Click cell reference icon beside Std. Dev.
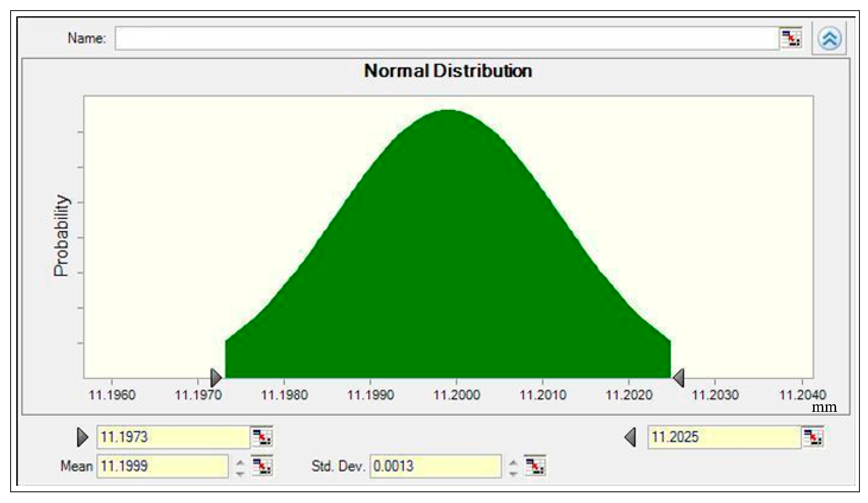Image resolution: width=868 pixels, height=503 pixels. point(535,466)
